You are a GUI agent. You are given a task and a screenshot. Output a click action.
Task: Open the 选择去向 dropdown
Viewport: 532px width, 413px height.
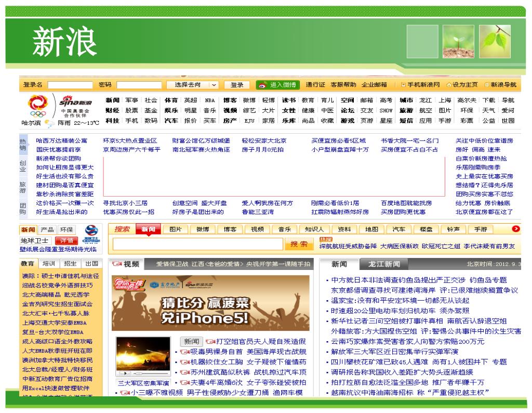pos(192,85)
